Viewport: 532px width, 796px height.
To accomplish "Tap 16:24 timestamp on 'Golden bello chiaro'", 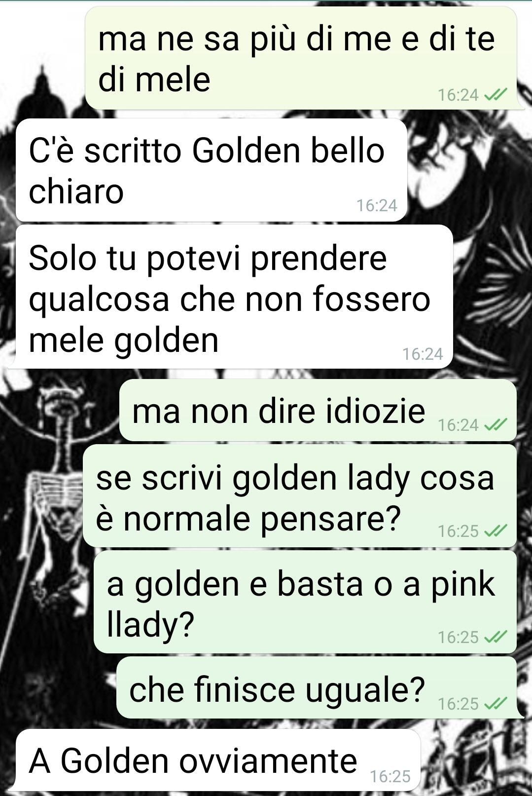I will point(377,205).
